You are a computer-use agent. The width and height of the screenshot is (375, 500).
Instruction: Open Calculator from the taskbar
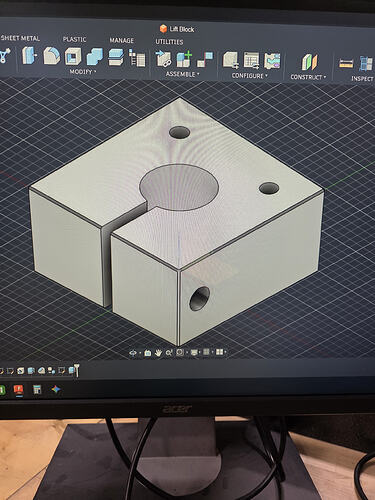[37, 390]
